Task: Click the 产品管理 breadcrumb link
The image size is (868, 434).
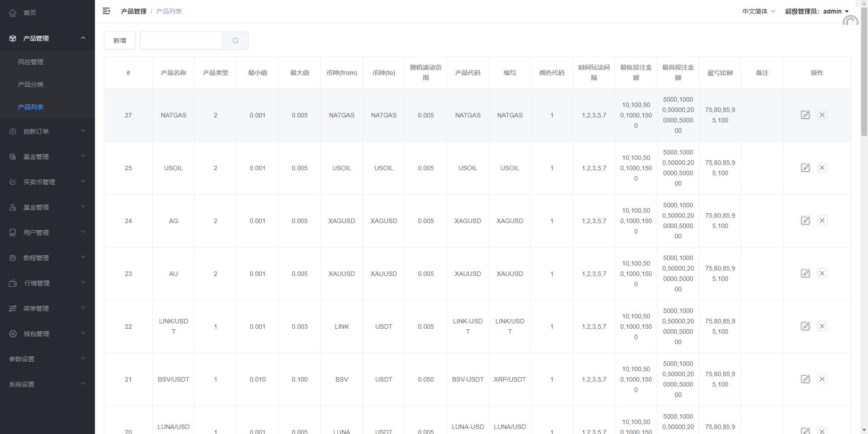Action: (133, 11)
